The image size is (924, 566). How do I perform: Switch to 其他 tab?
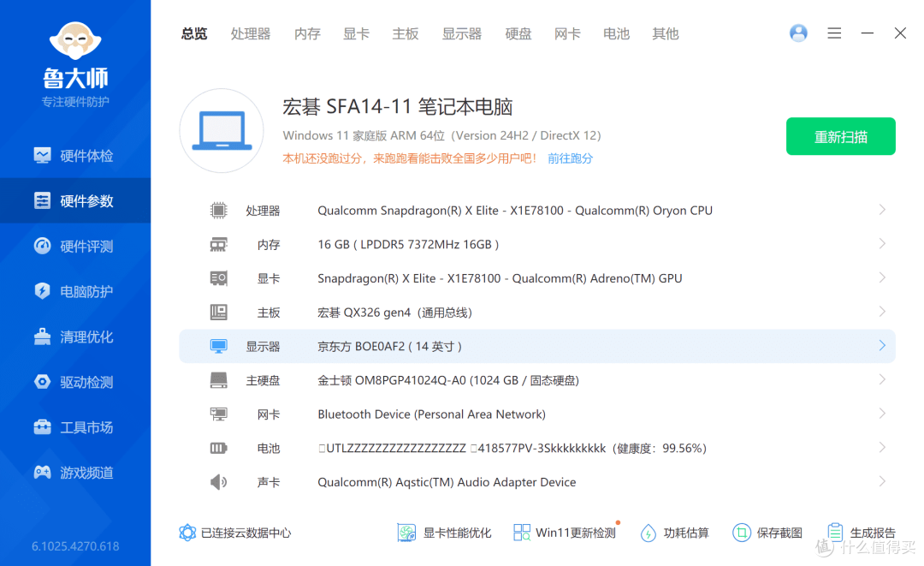pos(666,33)
